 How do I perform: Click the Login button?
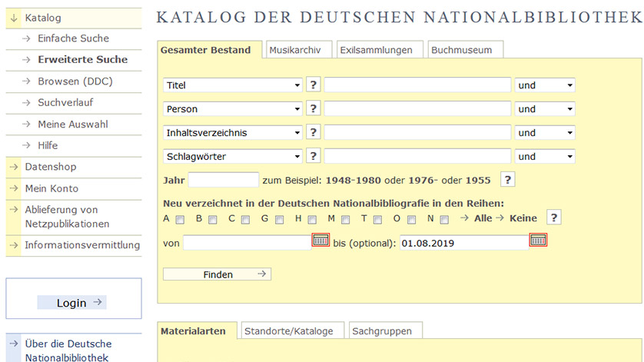point(71,303)
